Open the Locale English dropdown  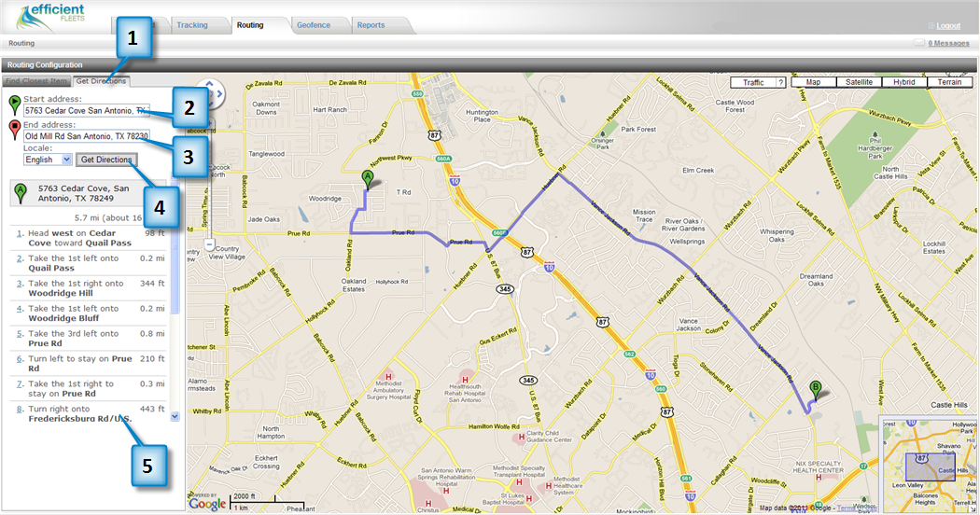point(49,160)
